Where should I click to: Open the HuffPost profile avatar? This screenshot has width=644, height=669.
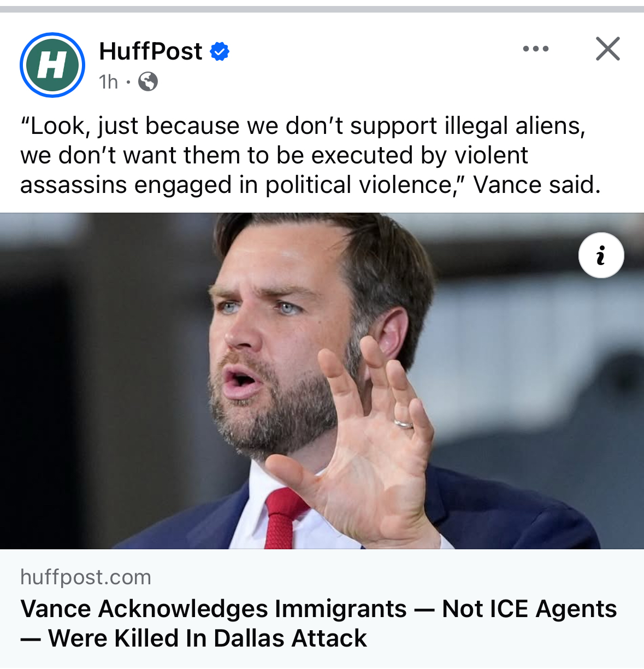click(x=52, y=65)
